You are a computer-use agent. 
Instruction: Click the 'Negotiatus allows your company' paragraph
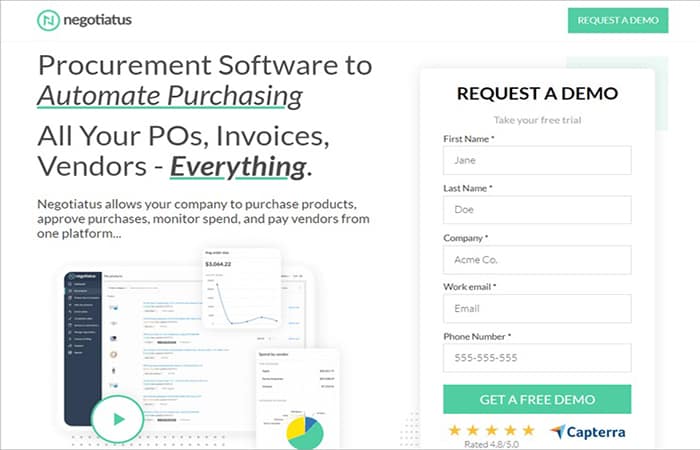tap(203, 219)
